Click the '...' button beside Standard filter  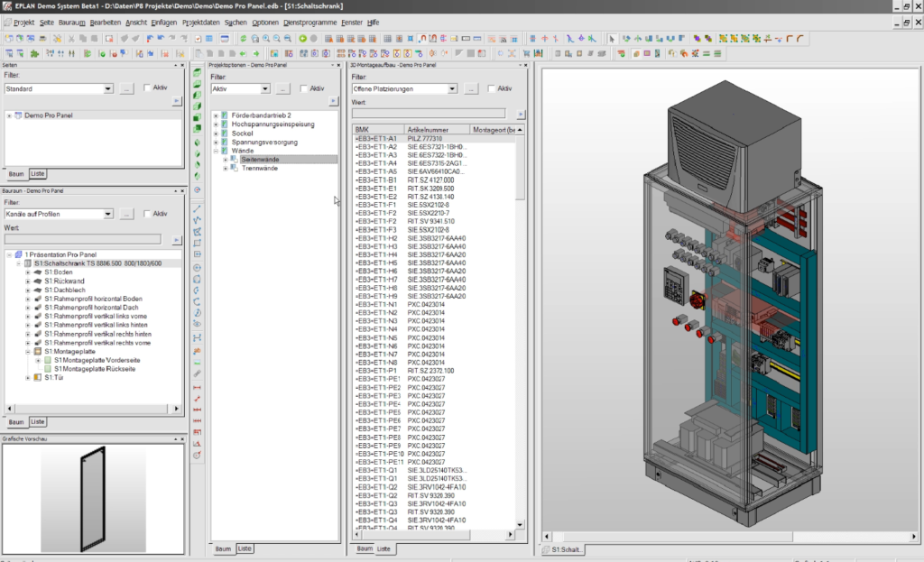click(x=126, y=88)
